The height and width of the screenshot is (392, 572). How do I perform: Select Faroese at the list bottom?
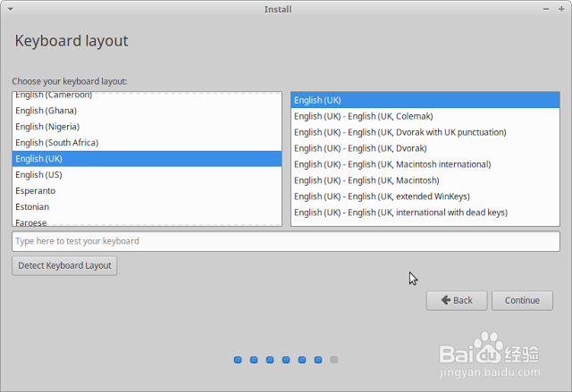tap(147, 221)
